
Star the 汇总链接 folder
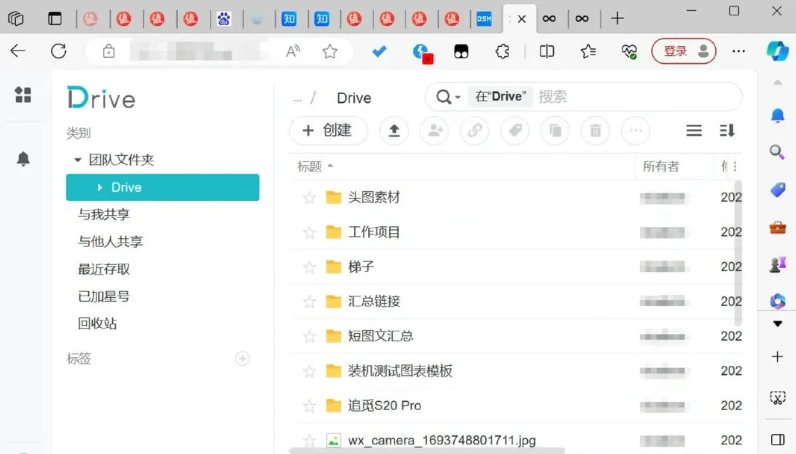309,302
